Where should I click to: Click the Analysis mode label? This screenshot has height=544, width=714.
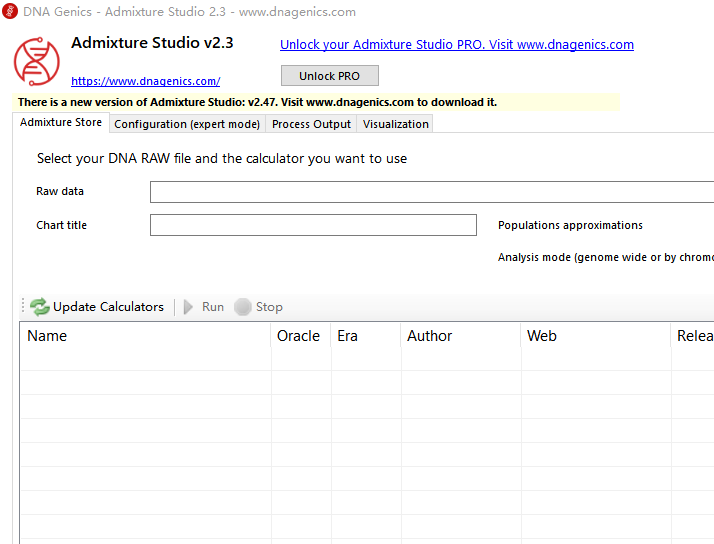(606, 257)
